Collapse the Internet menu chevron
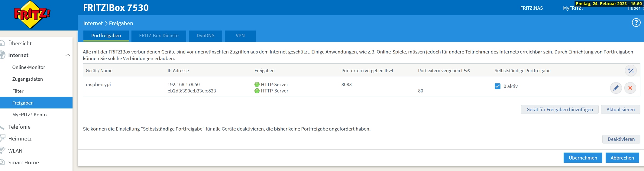This screenshot has width=644, height=171. coord(68,55)
